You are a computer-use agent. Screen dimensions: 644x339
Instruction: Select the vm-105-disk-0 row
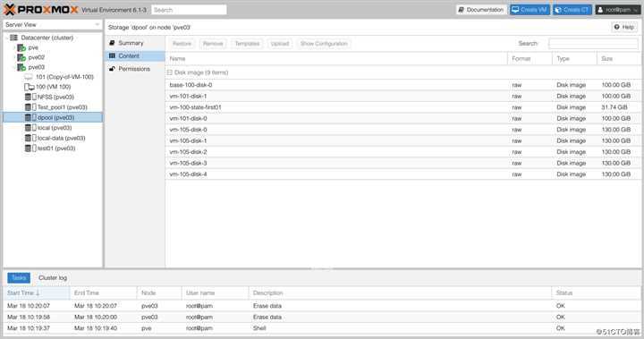403,130
